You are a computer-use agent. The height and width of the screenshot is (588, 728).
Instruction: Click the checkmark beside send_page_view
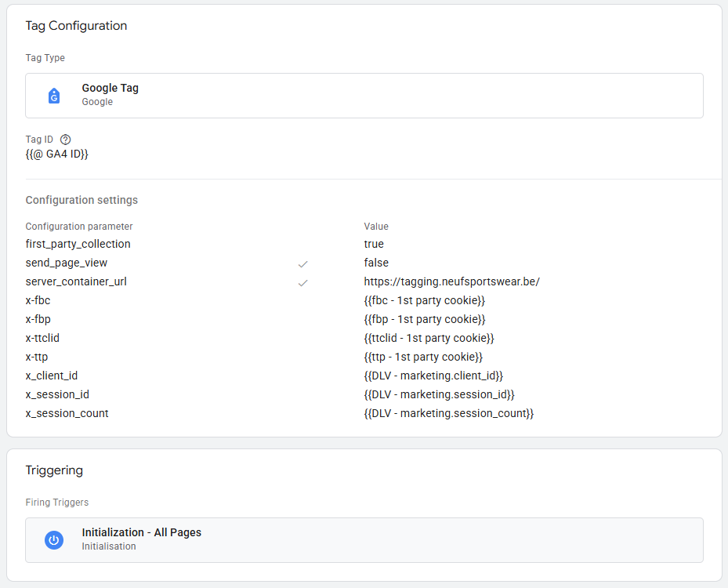302,263
